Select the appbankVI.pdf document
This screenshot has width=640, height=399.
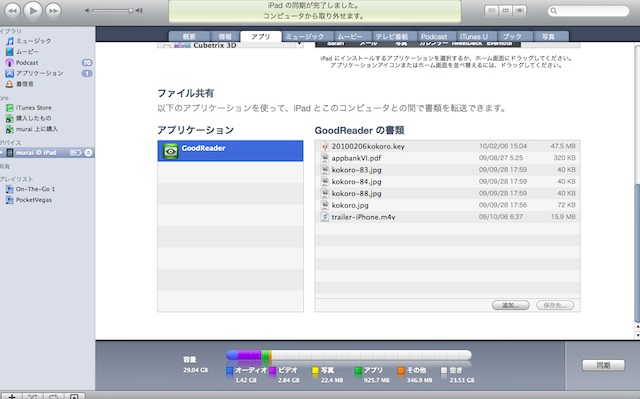click(x=447, y=158)
